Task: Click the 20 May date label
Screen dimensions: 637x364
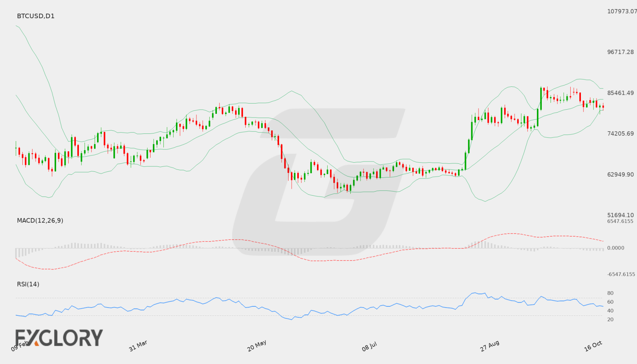Action: (257, 346)
